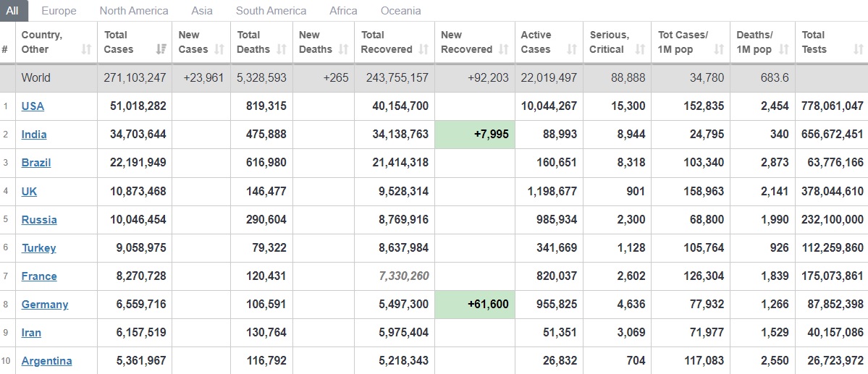Click the Argentina link
The height and width of the screenshot is (374, 868).
click(46, 361)
